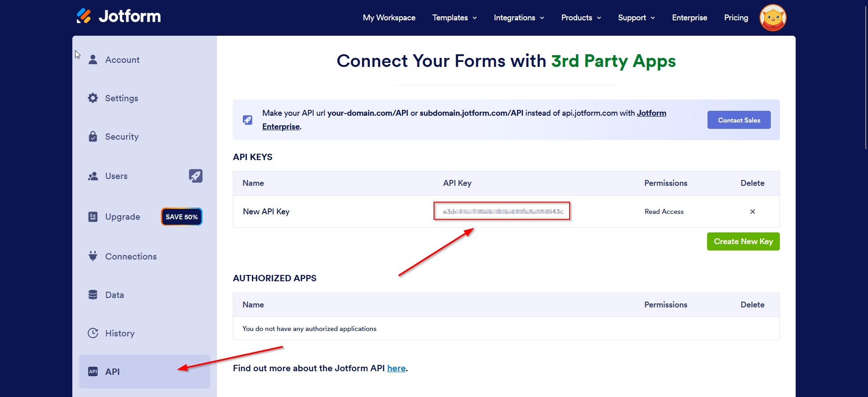868x397 pixels.
Task: Expand the Products dropdown
Action: click(581, 18)
